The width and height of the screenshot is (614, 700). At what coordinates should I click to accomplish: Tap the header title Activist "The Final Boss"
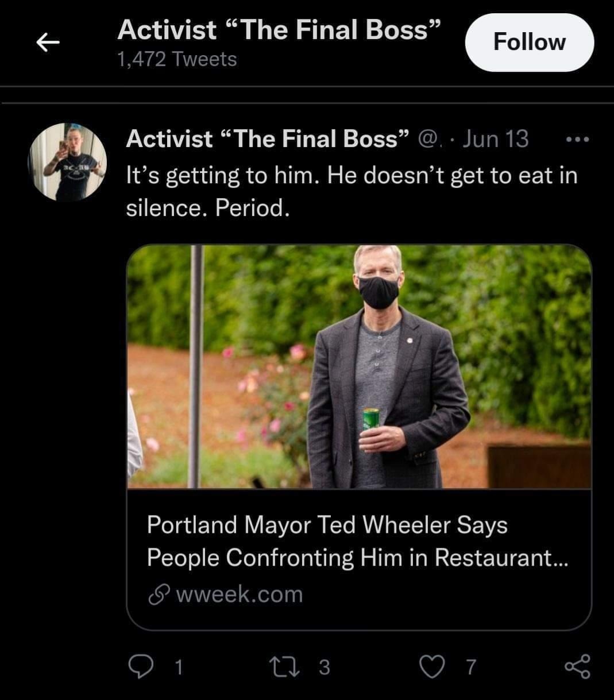(x=279, y=30)
